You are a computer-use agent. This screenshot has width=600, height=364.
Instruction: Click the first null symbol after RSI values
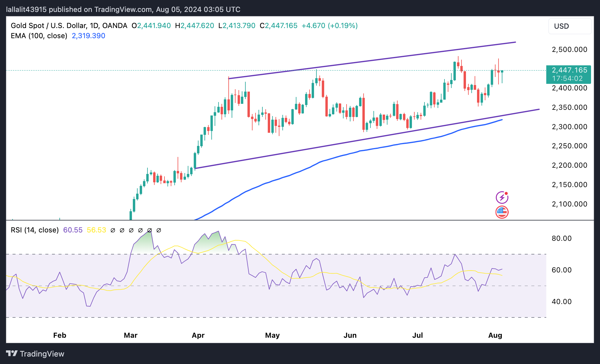click(x=113, y=230)
